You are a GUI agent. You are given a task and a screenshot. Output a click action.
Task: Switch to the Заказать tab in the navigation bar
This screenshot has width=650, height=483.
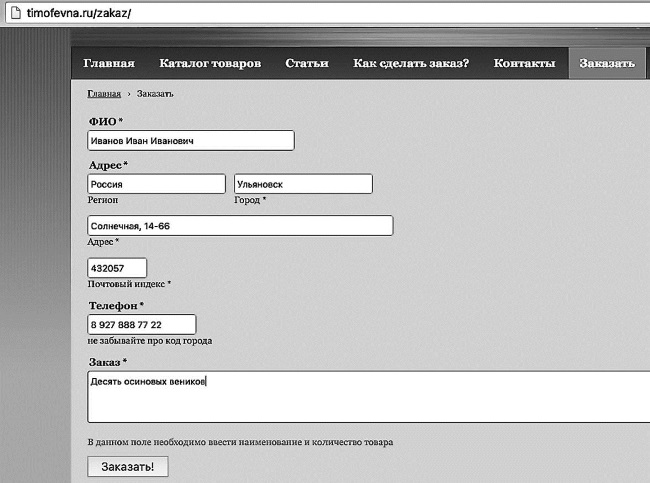[x=606, y=63]
